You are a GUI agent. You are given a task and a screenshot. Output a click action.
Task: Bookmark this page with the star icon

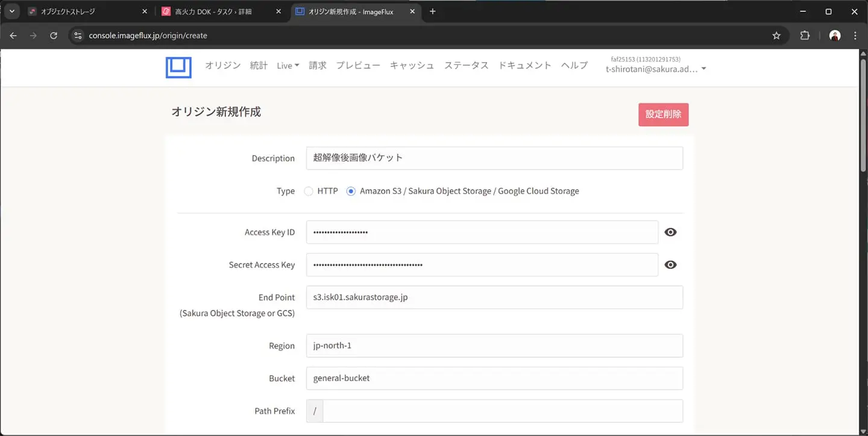pos(776,36)
